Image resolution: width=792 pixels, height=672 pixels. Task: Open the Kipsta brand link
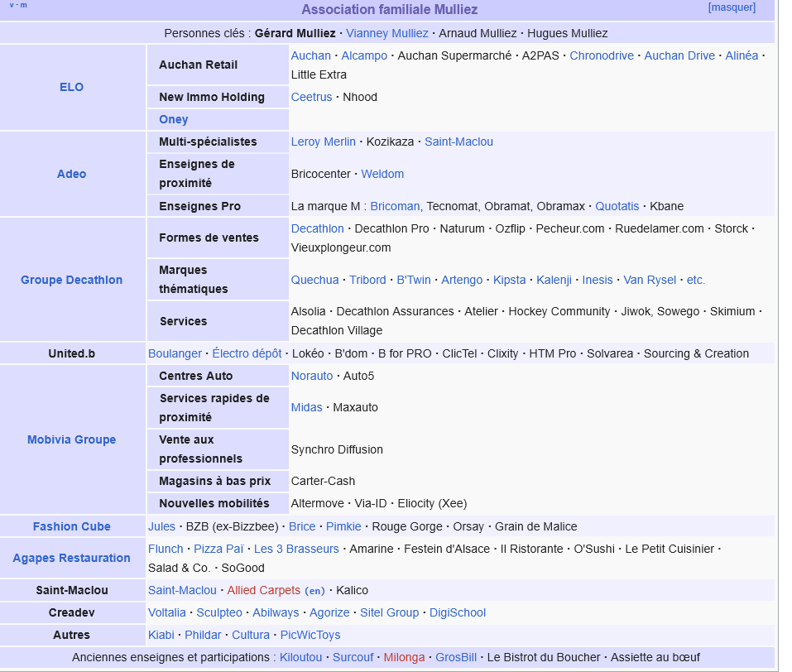click(509, 280)
